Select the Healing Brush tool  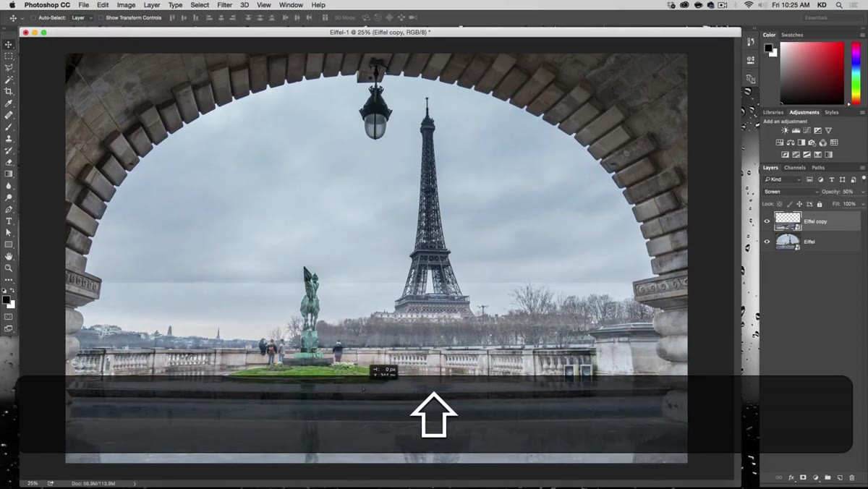click(x=9, y=115)
